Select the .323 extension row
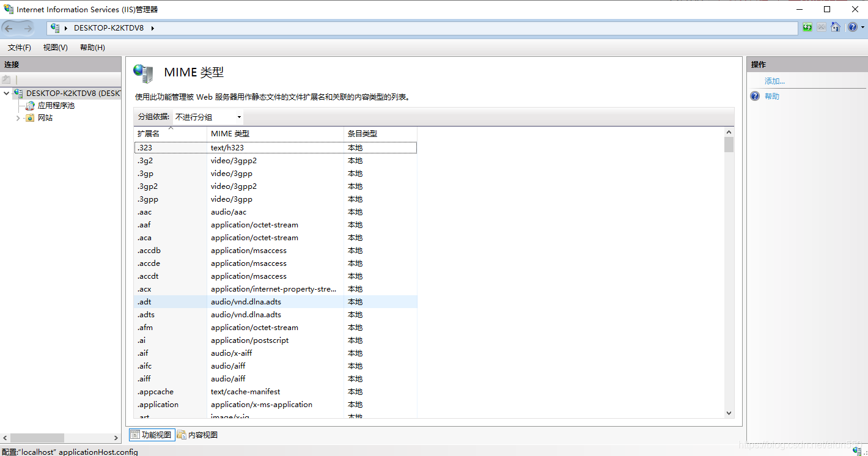This screenshot has height=456, width=868. (x=276, y=148)
